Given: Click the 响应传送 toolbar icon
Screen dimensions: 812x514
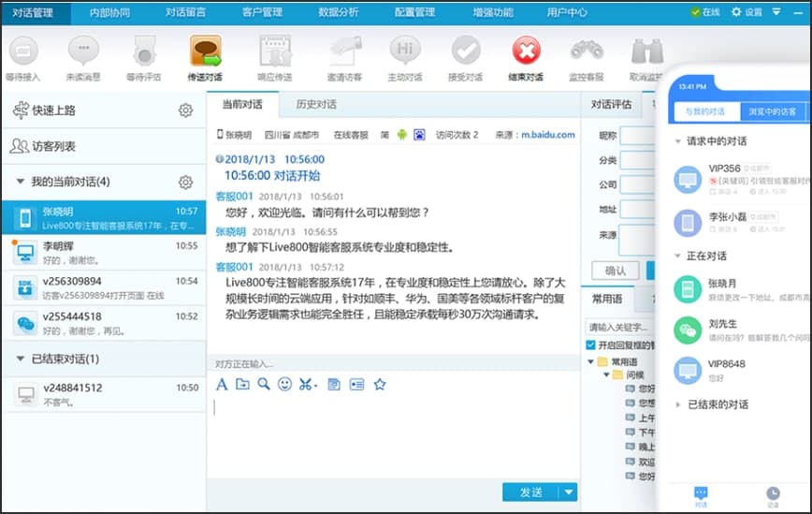Looking at the screenshot, I should pos(275,51).
